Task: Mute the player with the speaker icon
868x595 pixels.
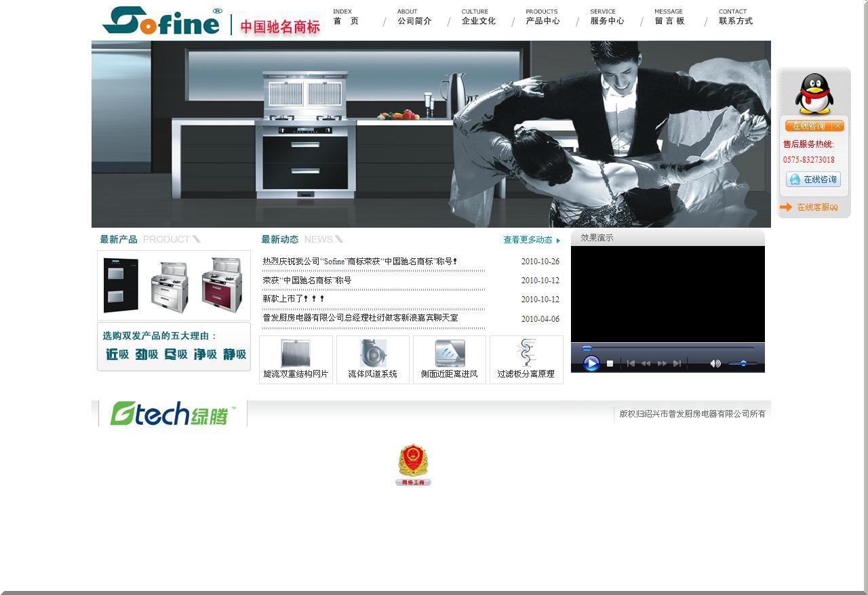Action: point(715,364)
